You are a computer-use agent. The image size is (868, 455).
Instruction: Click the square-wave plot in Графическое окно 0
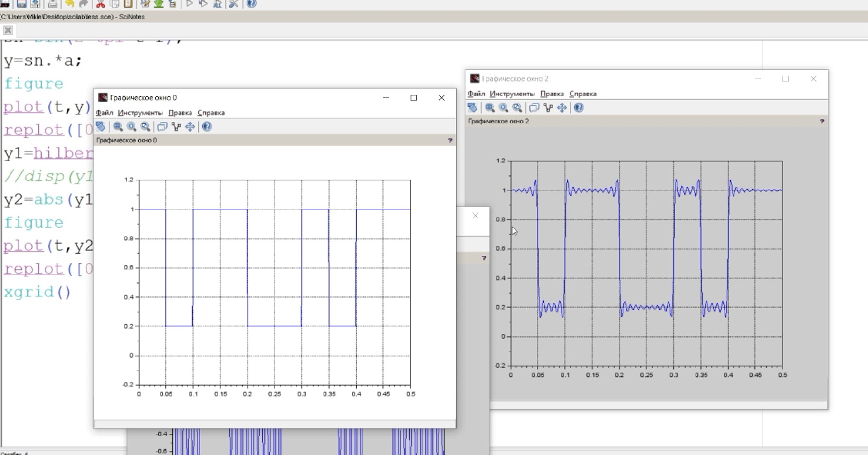(x=275, y=282)
